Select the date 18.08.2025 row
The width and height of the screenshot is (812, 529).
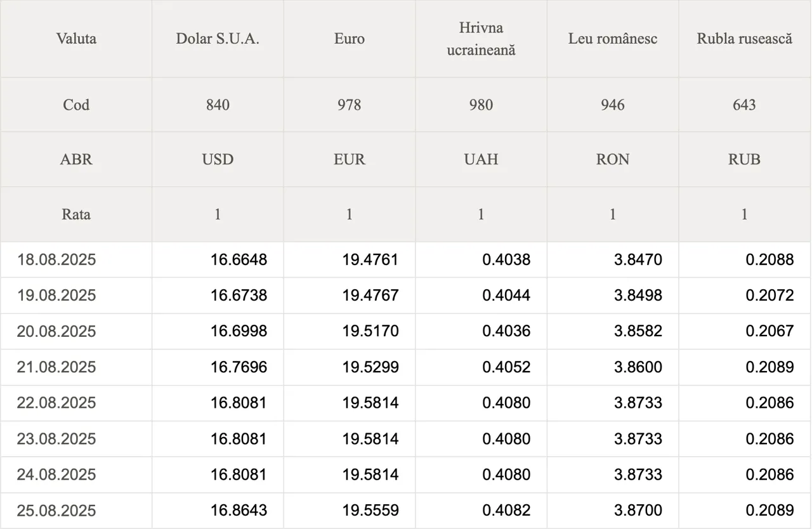coord(406,259)
